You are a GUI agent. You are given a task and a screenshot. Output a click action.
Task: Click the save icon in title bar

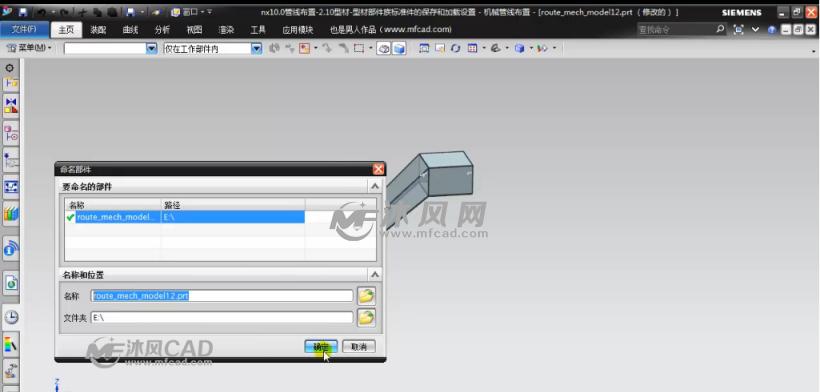tap(23, 11)
